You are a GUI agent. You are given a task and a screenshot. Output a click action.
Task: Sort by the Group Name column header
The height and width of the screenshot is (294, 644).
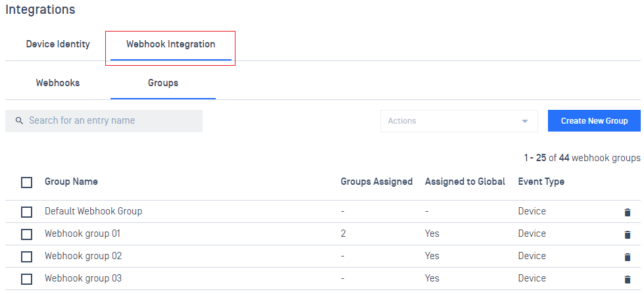pos(71,182)
